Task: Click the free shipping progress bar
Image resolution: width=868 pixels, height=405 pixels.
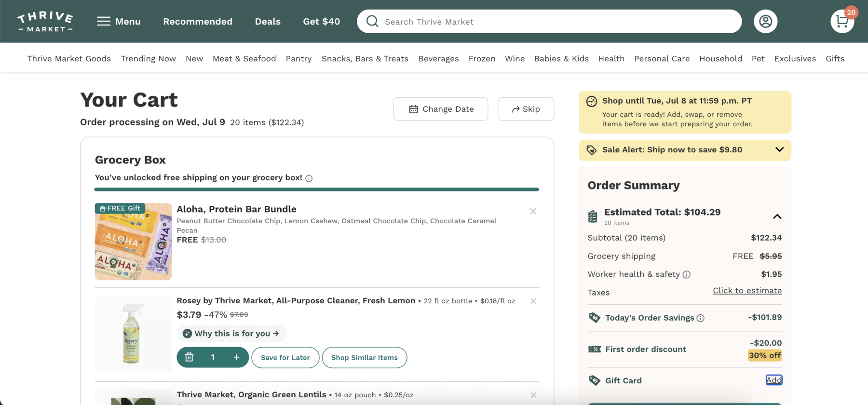Action: [317, 189]
